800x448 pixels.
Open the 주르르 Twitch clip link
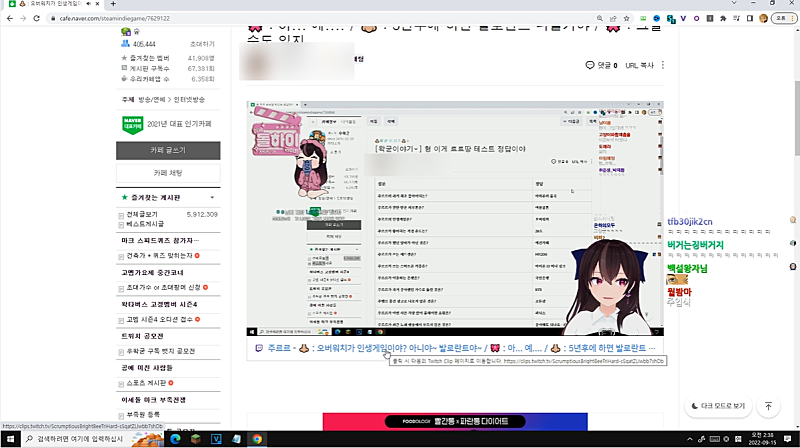click(x=461, y=348)
